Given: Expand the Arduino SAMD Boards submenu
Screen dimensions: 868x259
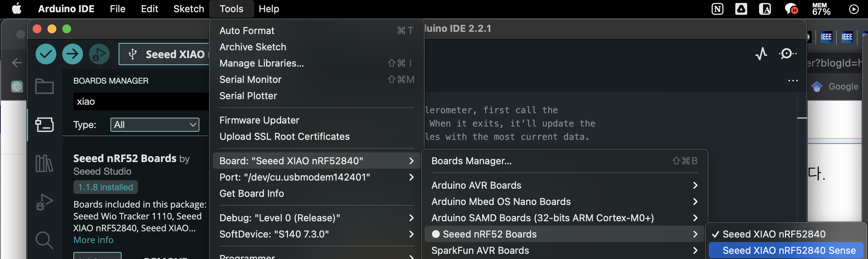Looking at the screenshot, I should coord(564,218).
